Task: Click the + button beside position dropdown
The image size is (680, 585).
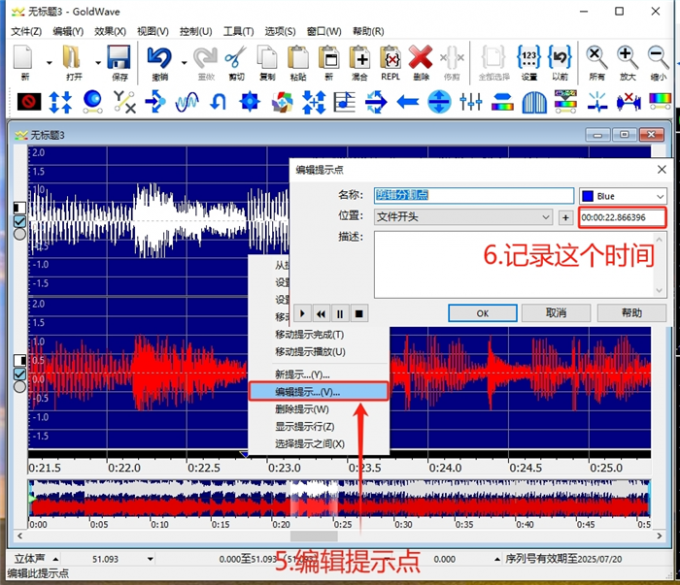Action: pos(566,217)
